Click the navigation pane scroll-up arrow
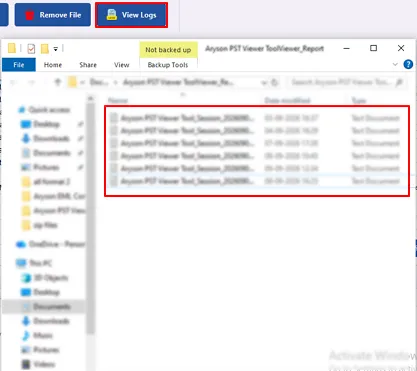The width and height of the screenshot is (417, 371). point(90,98)
